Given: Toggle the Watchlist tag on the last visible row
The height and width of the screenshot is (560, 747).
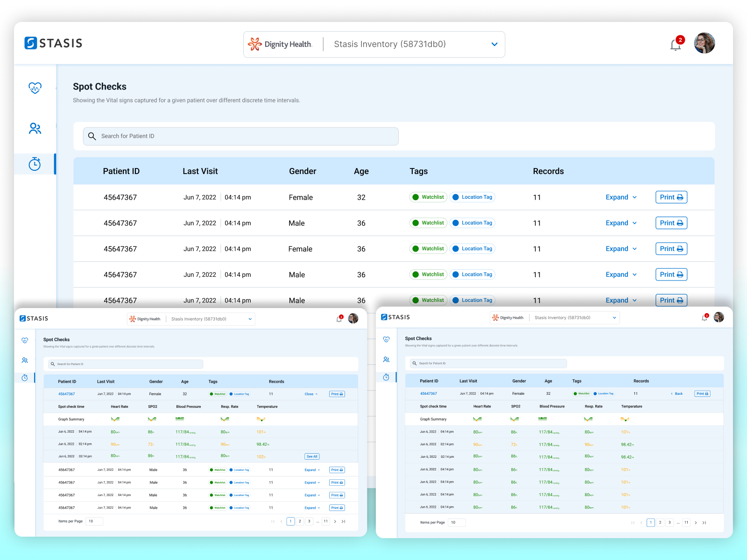Looking at the screenshot, I should pos(428,300).
